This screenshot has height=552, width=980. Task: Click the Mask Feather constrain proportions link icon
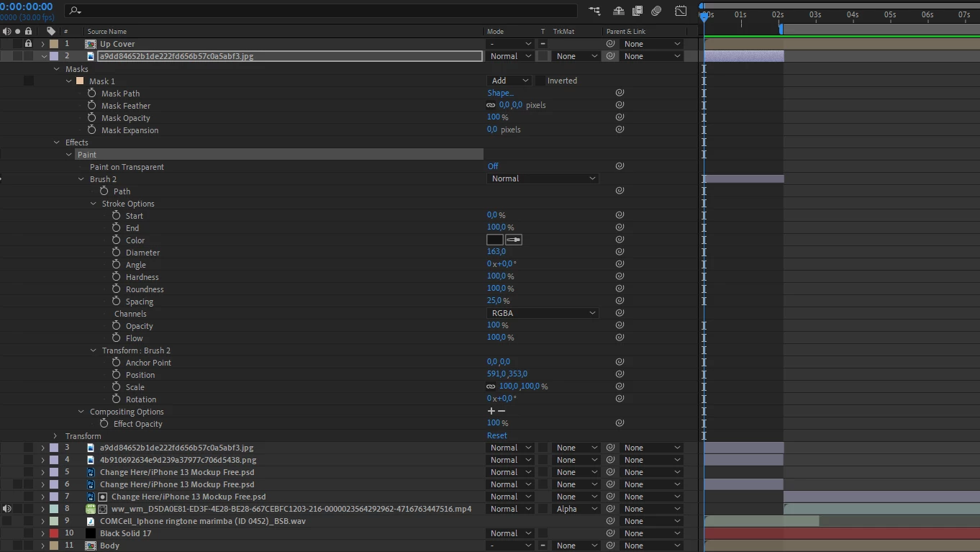tap(491, 105)
